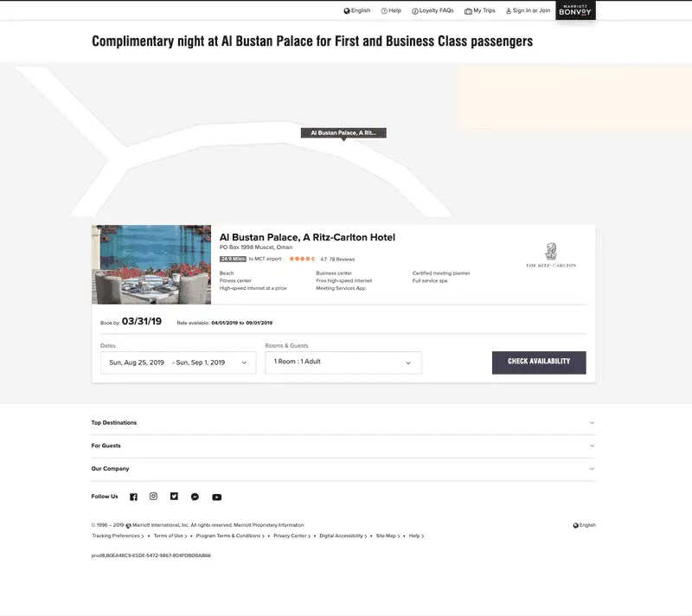This screenshot has width=692, height=616.
Task: Click the Ritz-Carlton lion logo
Action: pyautogui.click(x=551, y=251)
